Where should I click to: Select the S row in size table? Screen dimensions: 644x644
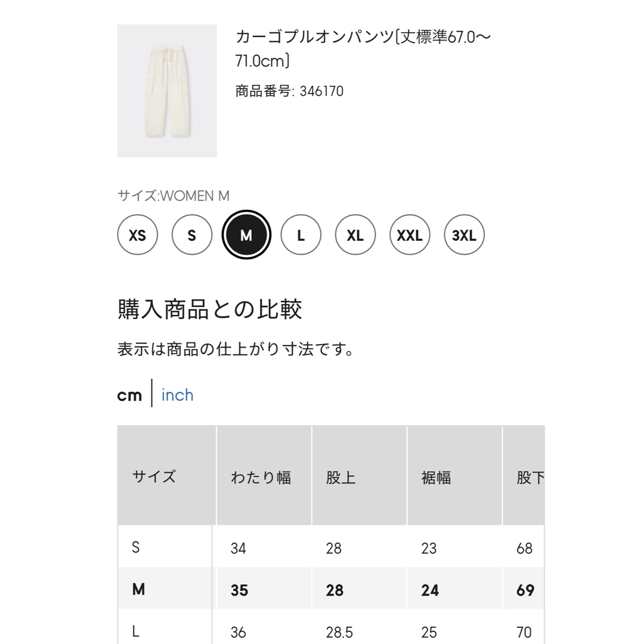pyautogui.click(x=331, y=547)
